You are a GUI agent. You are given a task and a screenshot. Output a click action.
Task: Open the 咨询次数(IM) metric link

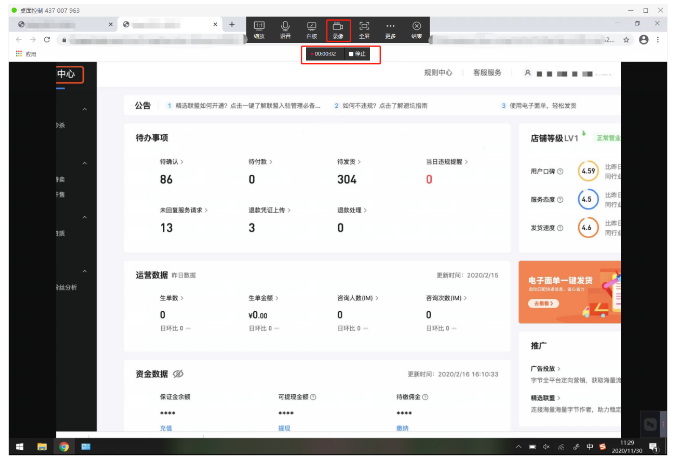click(x=447, y=298)
